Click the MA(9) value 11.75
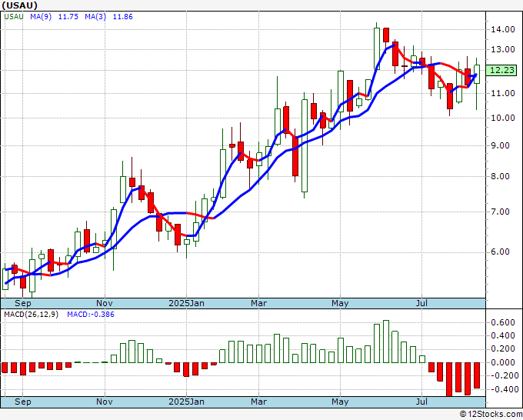 (68, 17)
